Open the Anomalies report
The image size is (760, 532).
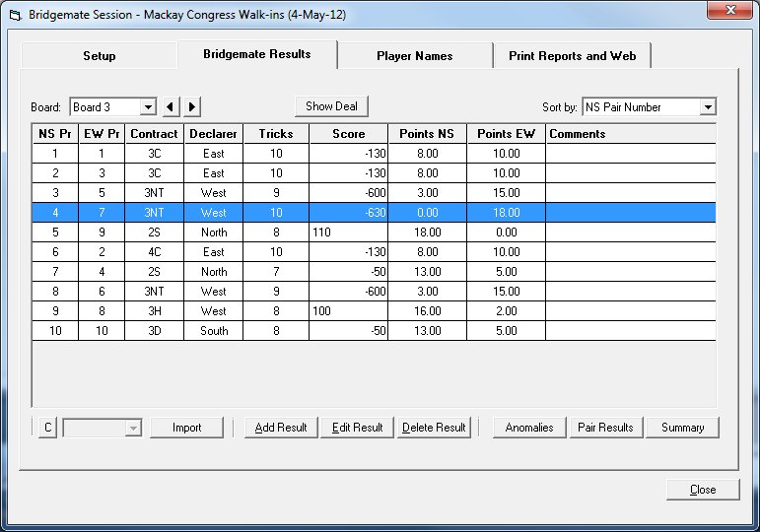(x=529, y=428)
